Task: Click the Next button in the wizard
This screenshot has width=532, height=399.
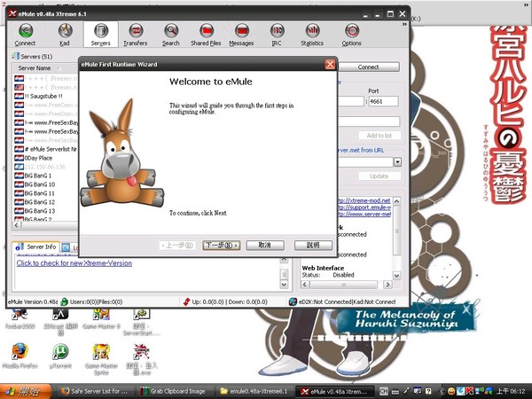Action: point(221,245)
